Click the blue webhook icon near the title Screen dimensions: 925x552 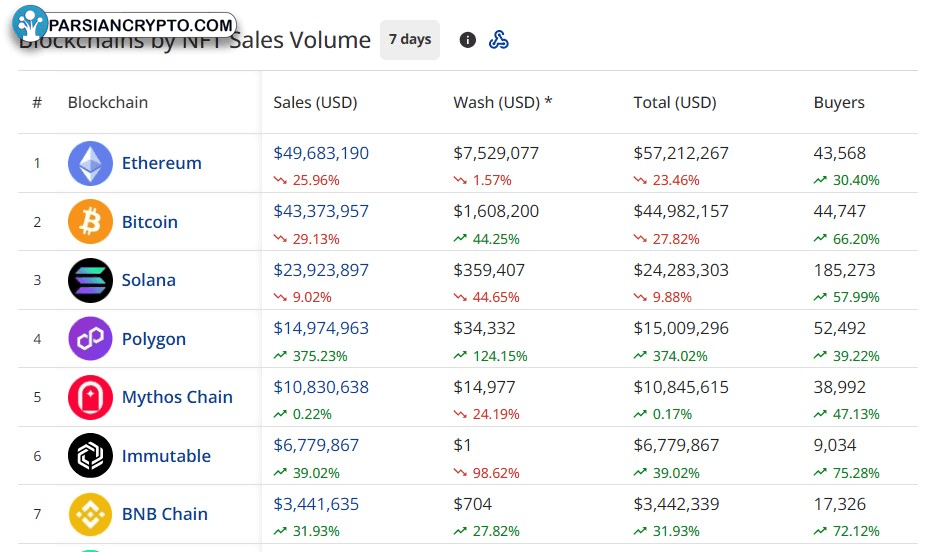[498, 40]
